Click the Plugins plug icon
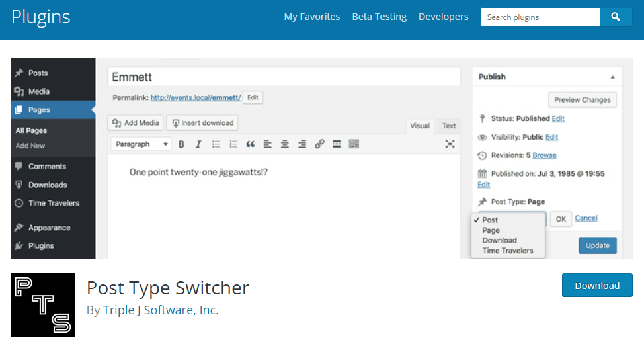Image resolution: width=644 pixels, height=348 pixels. pyautogui.click(x=19, y=245)
